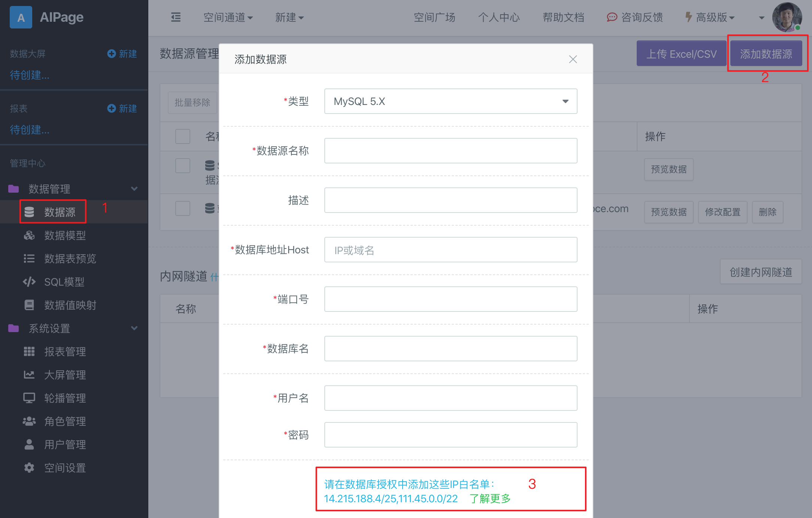
Task: Collapse the 系统设置 section chevron
Action: click(134, 328)
